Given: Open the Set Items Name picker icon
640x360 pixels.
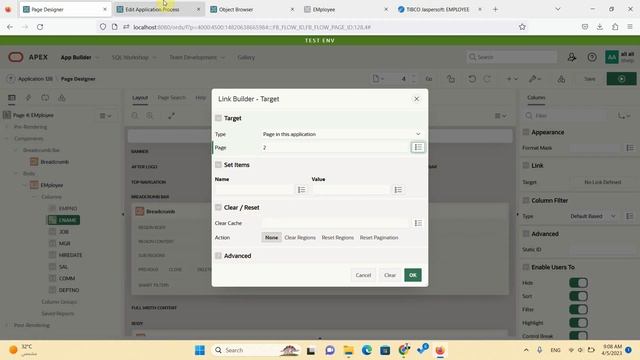Looking at the screenshot, I should click(301, 190).
